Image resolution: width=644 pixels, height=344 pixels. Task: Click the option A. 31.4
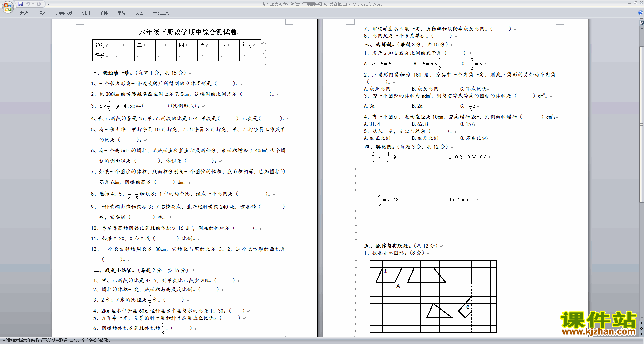pos(372,124)
